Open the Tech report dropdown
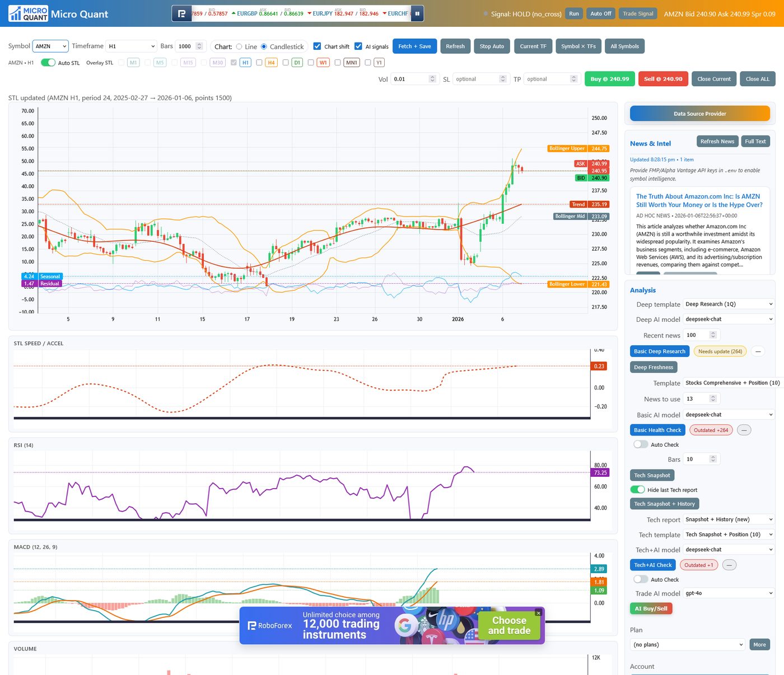Viewport: 784px width, 675px height. pos(729,519)
